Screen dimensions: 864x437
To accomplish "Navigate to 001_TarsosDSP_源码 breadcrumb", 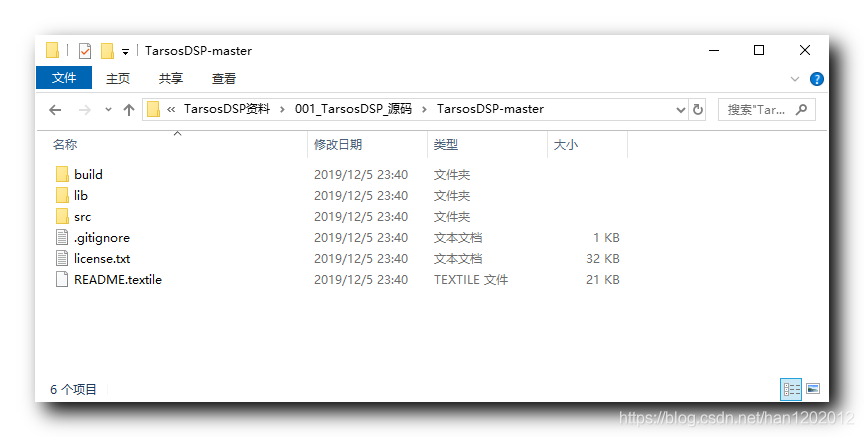I will click(x=353, y=109).
